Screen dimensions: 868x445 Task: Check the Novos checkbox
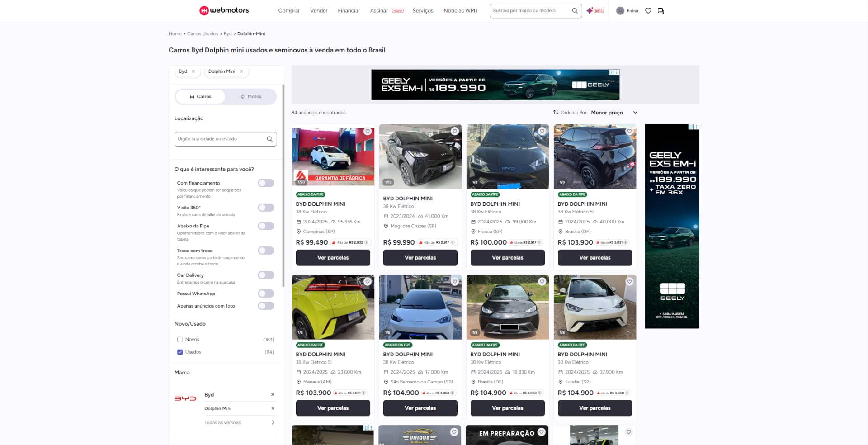[x=180, y=340]
